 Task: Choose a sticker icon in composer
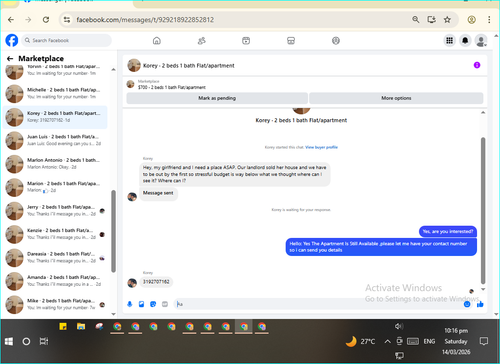(x=153, y=304)
